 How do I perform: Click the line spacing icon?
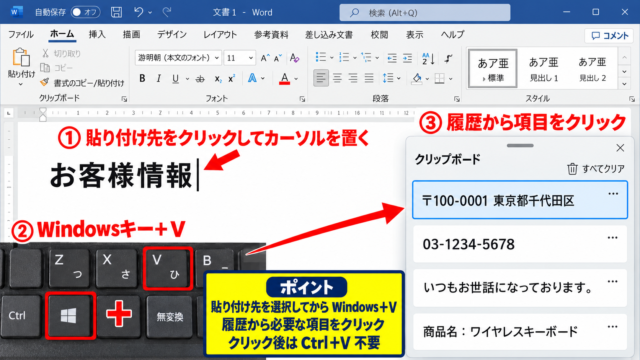(388, 78)
